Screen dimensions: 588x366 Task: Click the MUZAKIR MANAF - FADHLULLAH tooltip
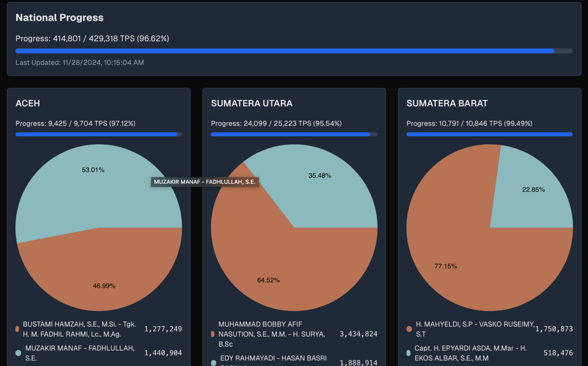click(205, 181)
